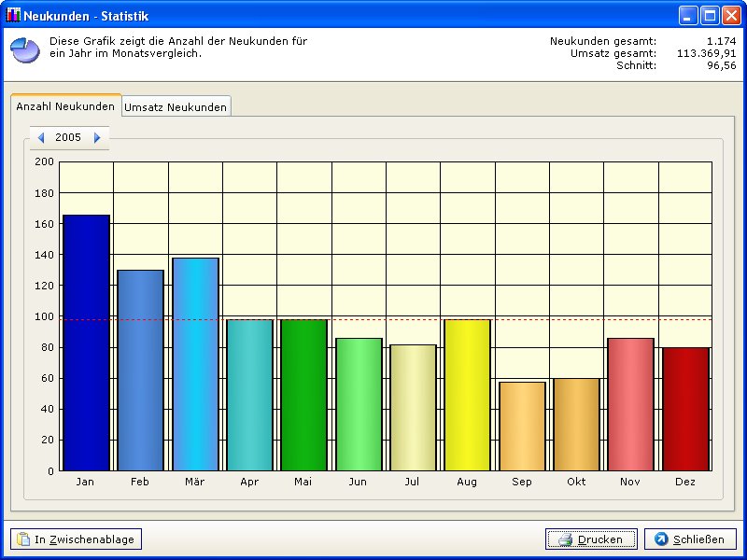
Task: Maximize the Neukunden Statistik window
Action: coord(710,15)
